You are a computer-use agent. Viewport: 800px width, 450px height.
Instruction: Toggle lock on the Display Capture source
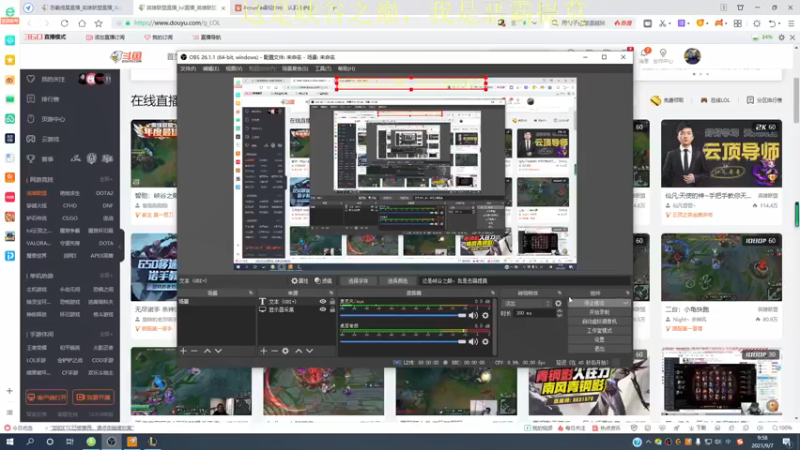332,309
